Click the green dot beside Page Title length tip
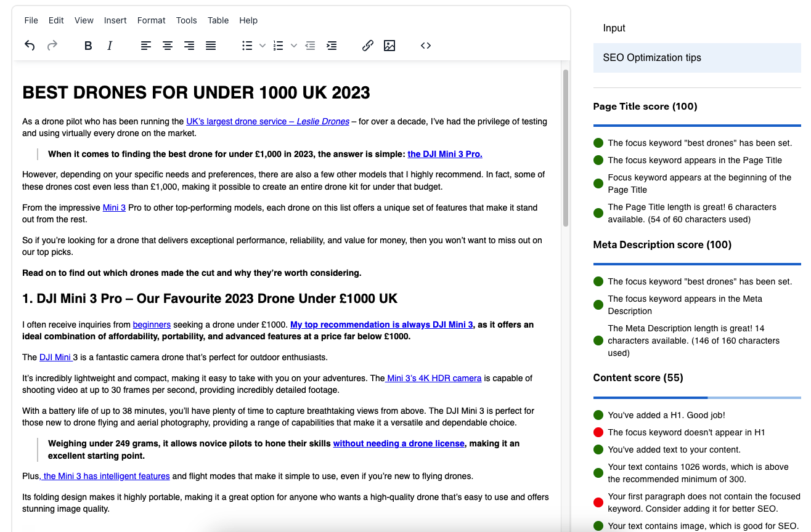This screenshot has width=811, height=532. (598, 213)
